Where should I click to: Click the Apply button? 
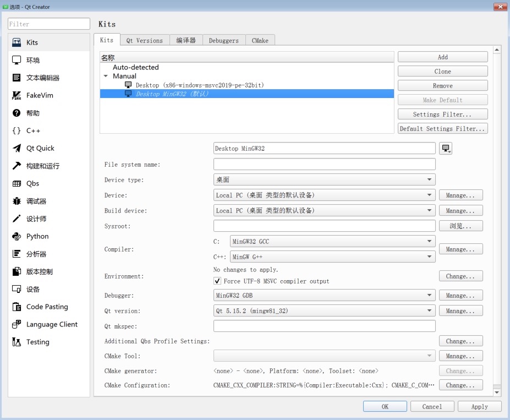pos(480,406)
